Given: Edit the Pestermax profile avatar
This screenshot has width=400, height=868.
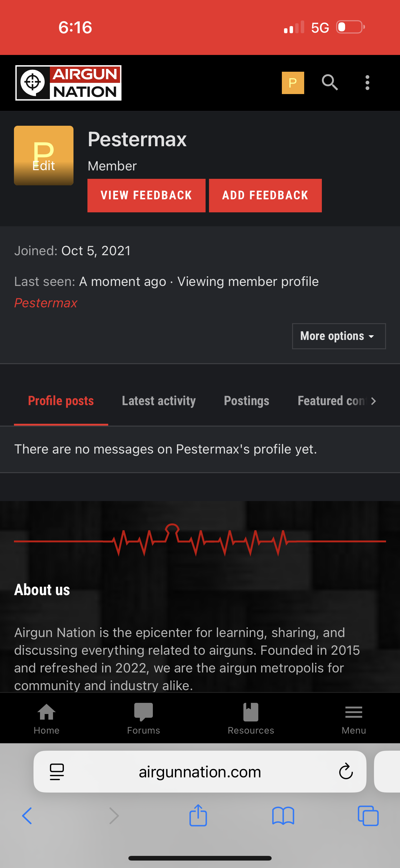Looking at the screenshot, I should pyautogui.click(x=43, y=155).
